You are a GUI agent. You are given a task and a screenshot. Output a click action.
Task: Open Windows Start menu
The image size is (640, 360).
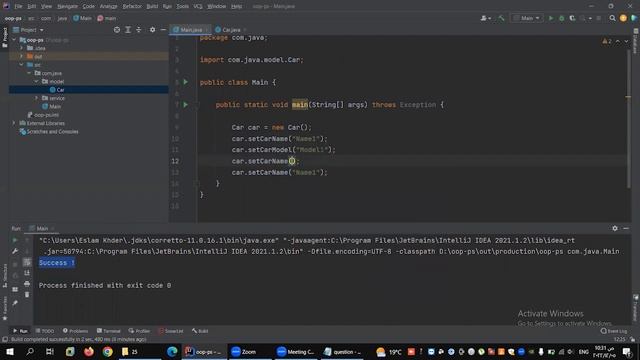tap(10, 351)
